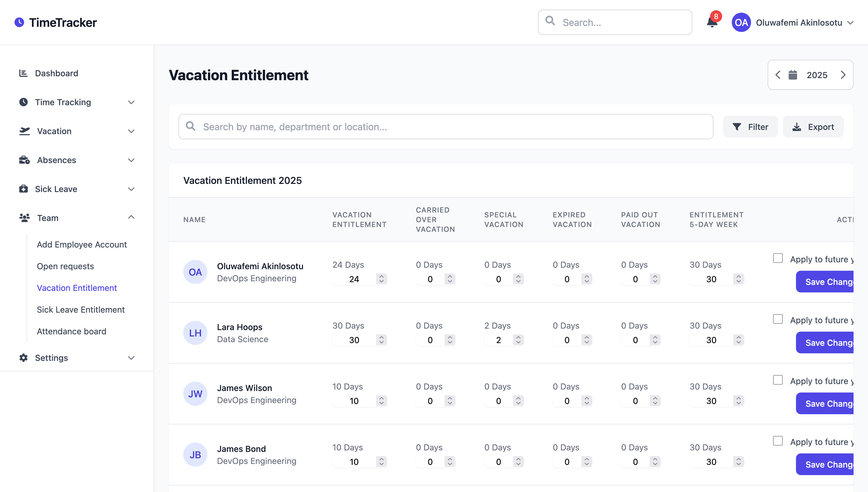Expand the Sick Leave menu chevron
This screenshot has width=868, height=492.
click(x=131, y=189)
